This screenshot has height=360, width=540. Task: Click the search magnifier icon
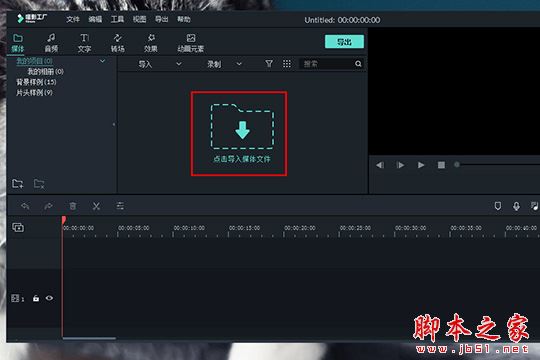tap(358, 64)
